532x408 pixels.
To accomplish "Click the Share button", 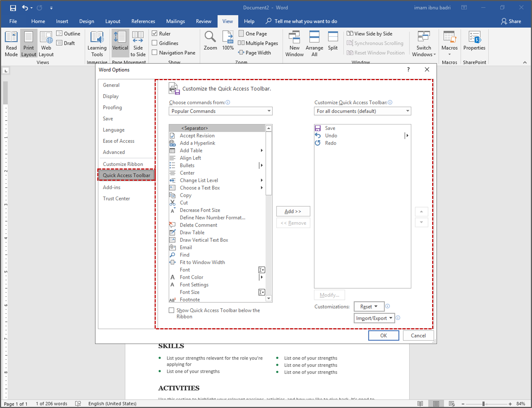I will [511, 21].
